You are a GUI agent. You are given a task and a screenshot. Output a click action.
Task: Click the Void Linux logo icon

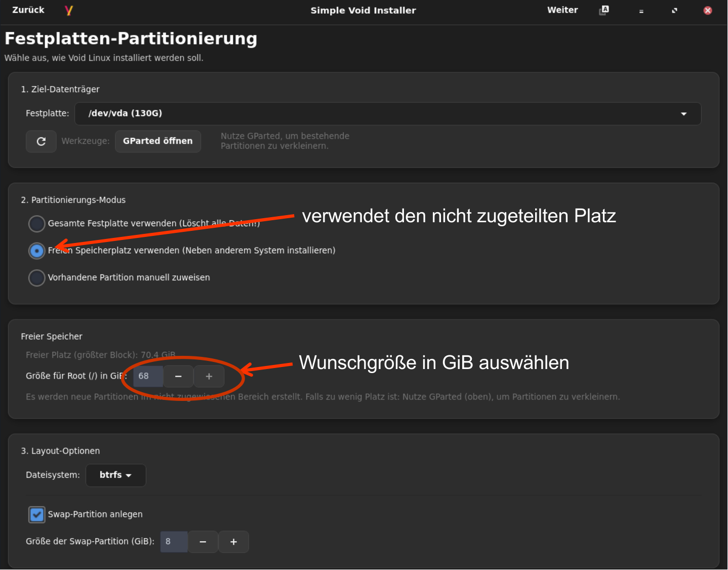pos(69,10)
